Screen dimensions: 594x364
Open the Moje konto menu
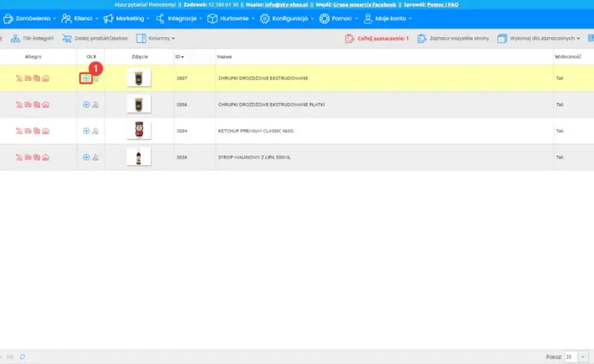[x=387, y=18]
